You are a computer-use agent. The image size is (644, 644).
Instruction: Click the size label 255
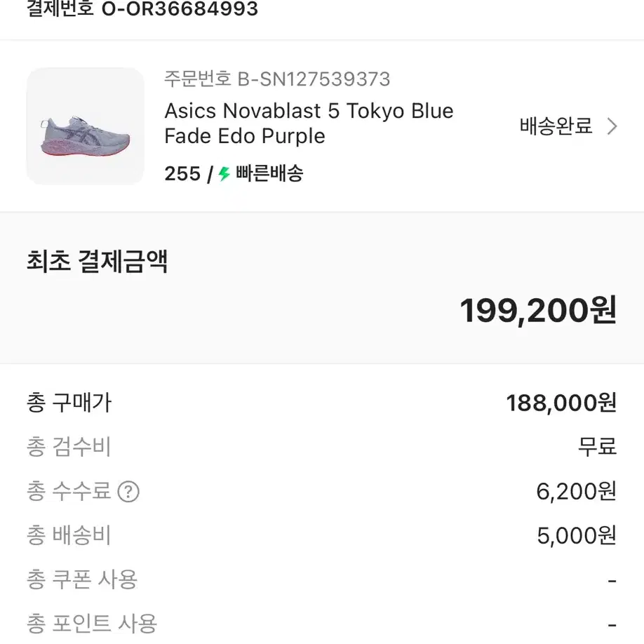click(x=183, y=173)
